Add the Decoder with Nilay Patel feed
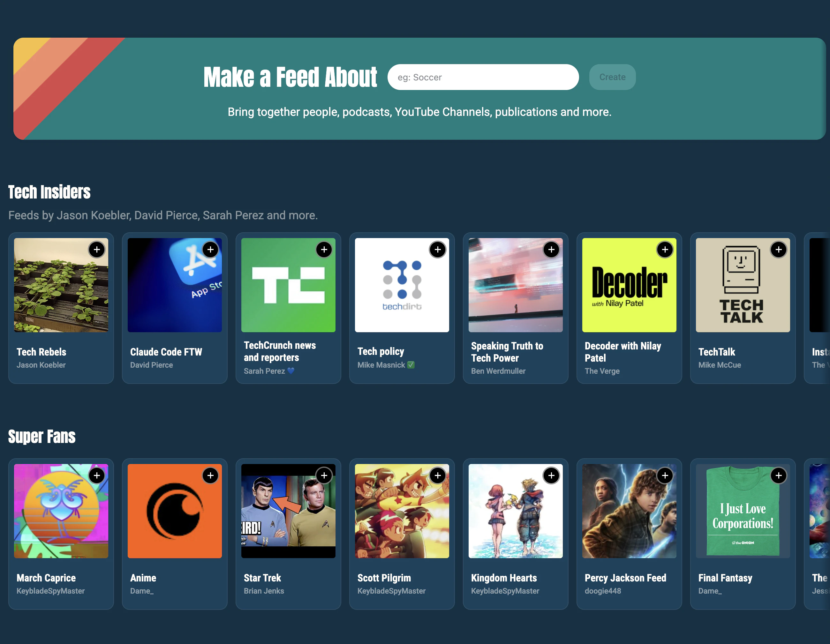 (665, 250)
